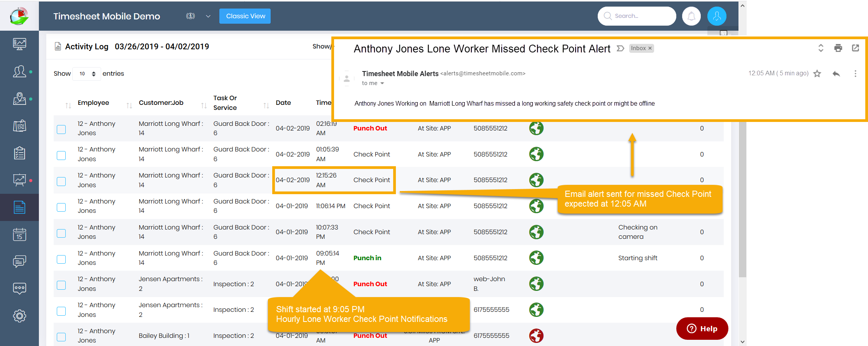
Task: Open the settings gear icon in sidebar
Action: [x=19, y=316]
